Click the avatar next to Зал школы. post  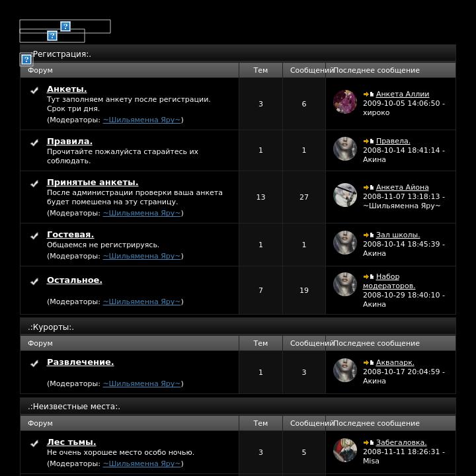pyautogui.click(x=345, y=243)
